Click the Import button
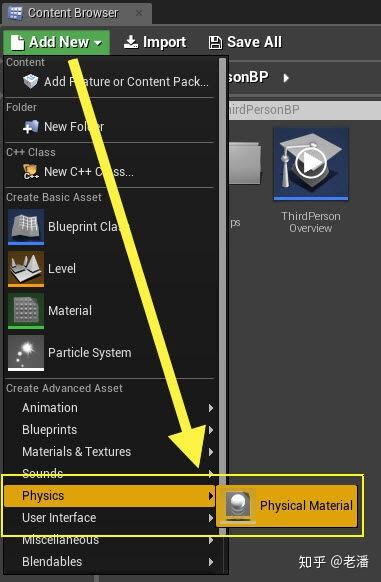Screen dimensions: 381x582 [x=155, y=42]
